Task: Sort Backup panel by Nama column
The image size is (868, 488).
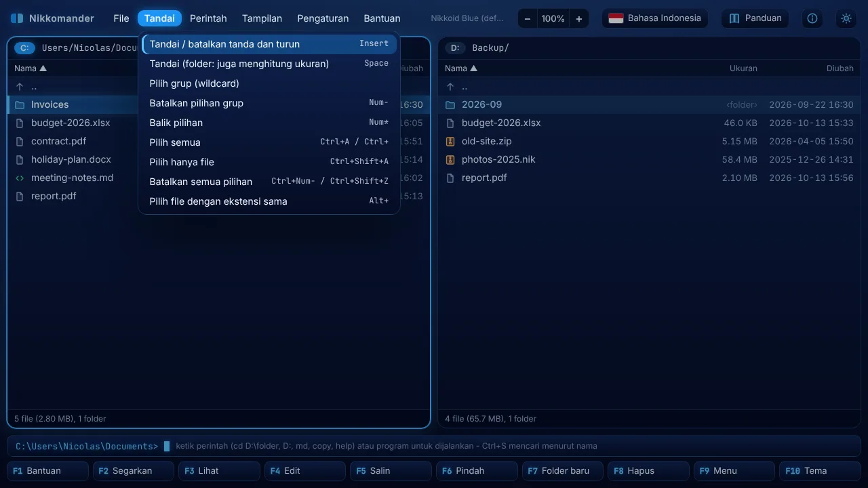Action: coord(461,68)
